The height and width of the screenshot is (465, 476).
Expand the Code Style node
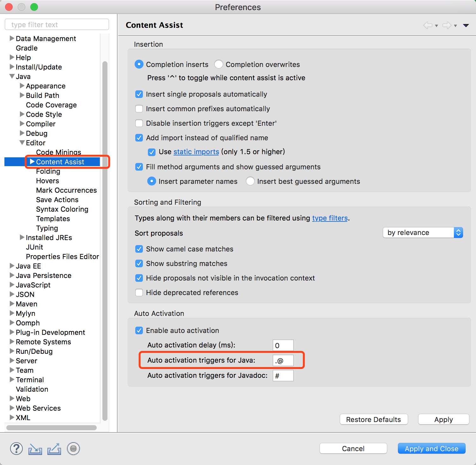coord(22,114)
